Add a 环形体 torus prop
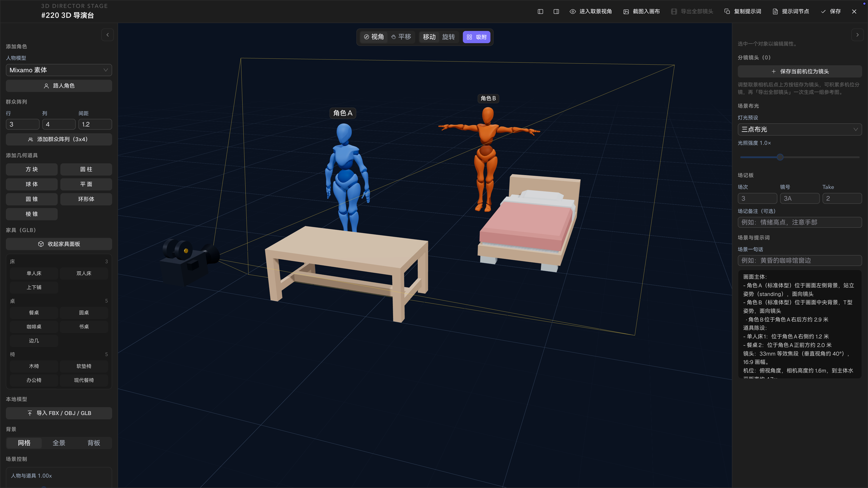Viewport: 868px width, 488px height. (86, 199)
